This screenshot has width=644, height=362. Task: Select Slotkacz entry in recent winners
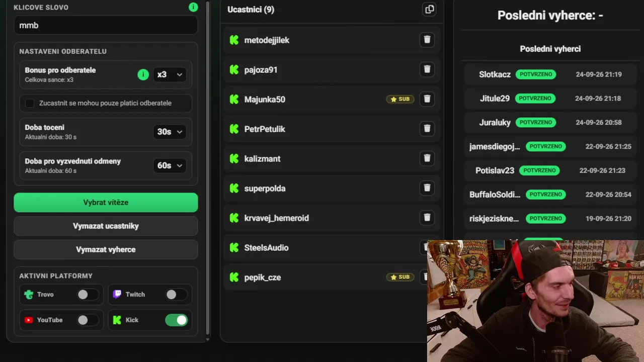pyautogui.click(x=550, y=74)
